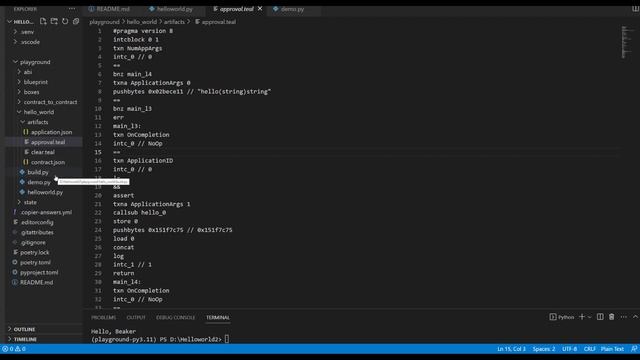This screenshot has width=640, height=360.
Task: Open the Debug Console panel tab
Action: 176,318
